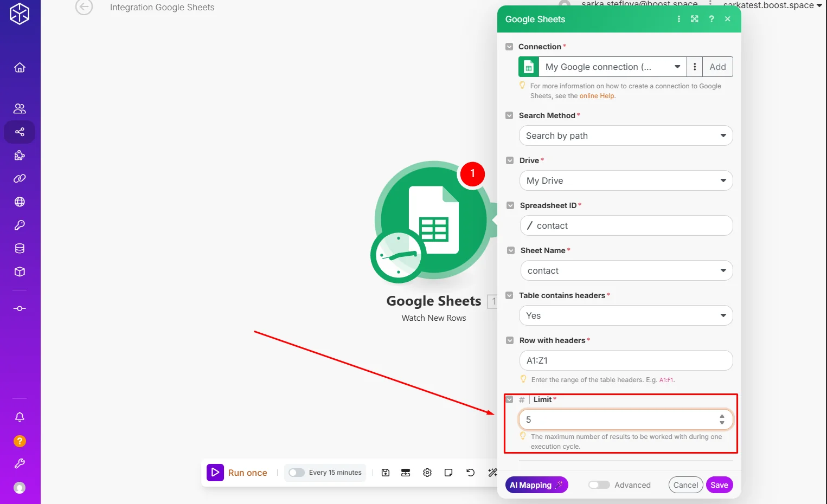Toggle the Table contains headers checkbox
827x504 pixels.
(x=509, y=295)
